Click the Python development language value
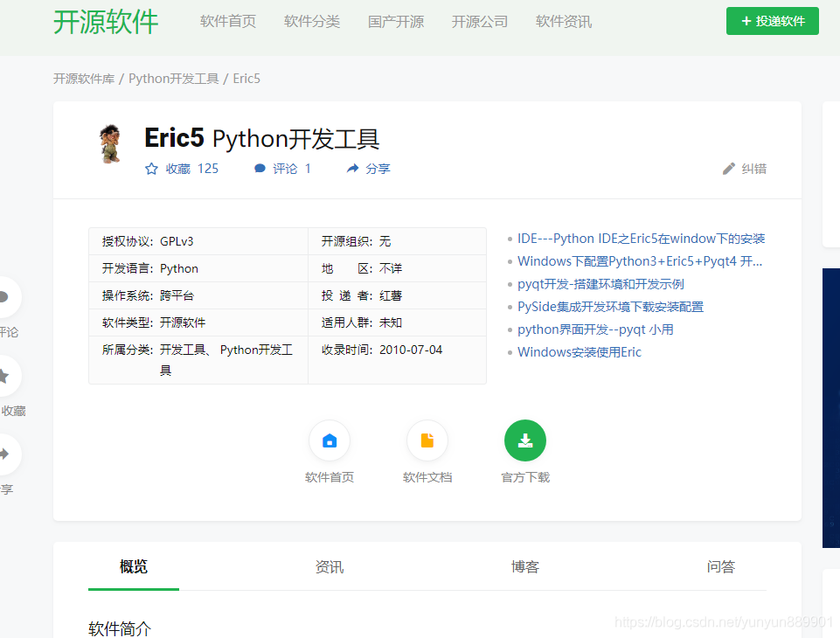Screen dimensions: 840x638 (x=179, y=268)
